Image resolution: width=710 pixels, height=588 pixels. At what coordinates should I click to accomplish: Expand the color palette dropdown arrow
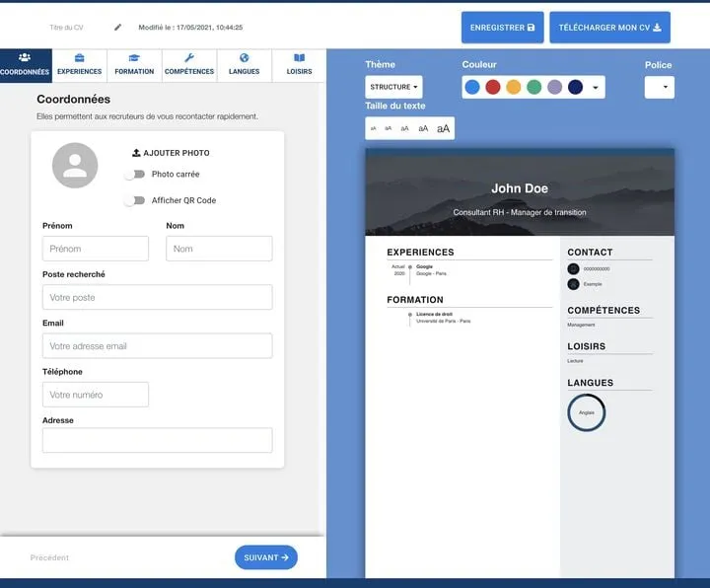pyautogui.click(x=596, y=88)
